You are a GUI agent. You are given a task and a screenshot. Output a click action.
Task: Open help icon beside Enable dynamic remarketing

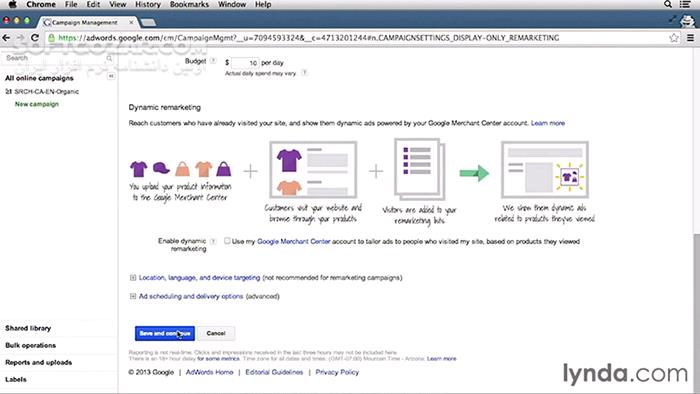click(x=213, y=241)
